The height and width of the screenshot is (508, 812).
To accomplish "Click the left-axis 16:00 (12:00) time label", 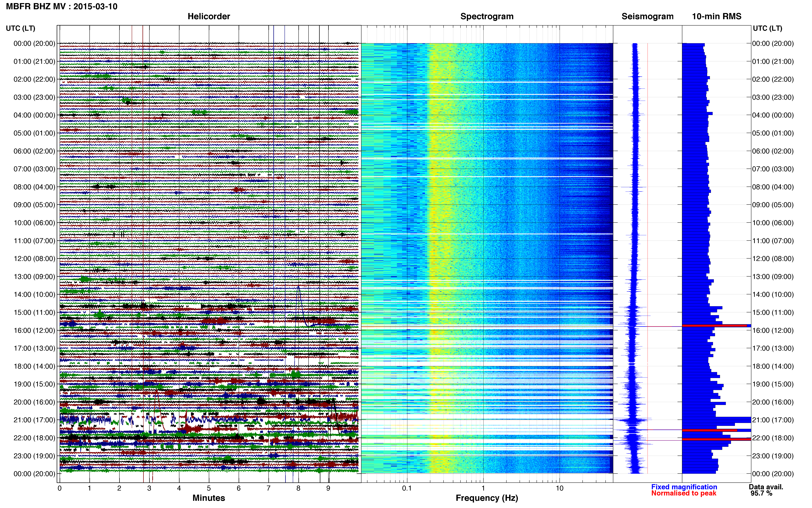I will point(34,331).
